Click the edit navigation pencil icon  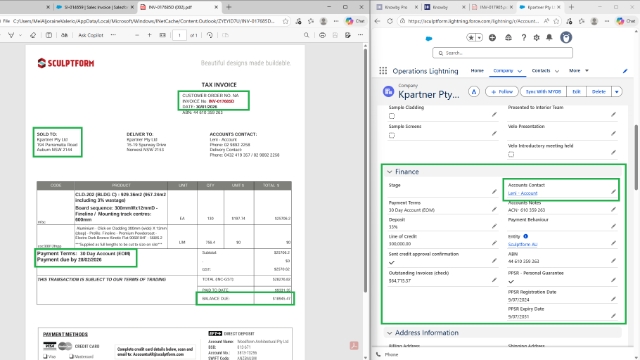click(625, 71)
